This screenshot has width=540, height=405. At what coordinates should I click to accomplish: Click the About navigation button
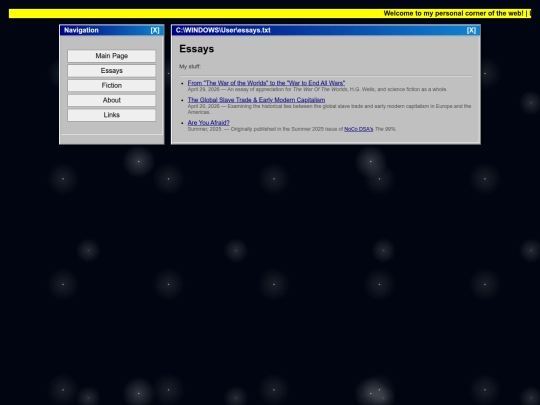pyautogui.click(x=112, y=100)
